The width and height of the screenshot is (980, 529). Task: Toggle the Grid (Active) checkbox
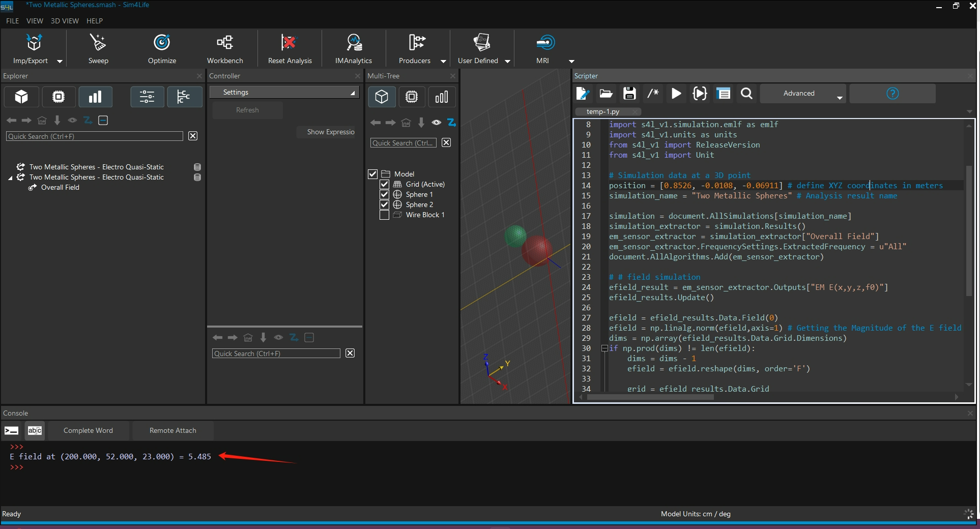pos(385,185)
